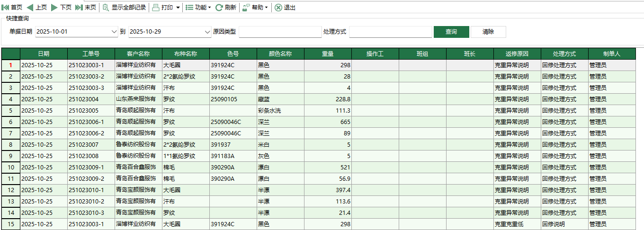Click work order cell 251023006-1

click(91, 122)
